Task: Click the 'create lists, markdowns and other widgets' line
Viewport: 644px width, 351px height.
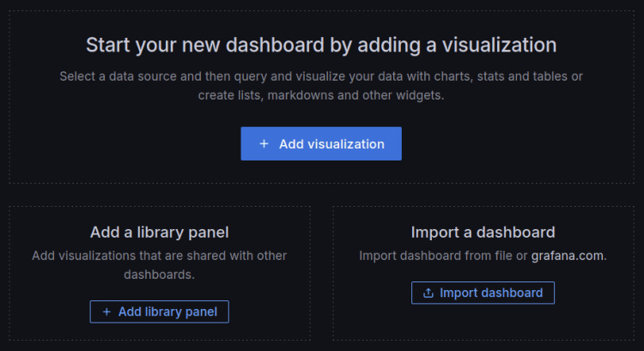Action: click(320, 95)
